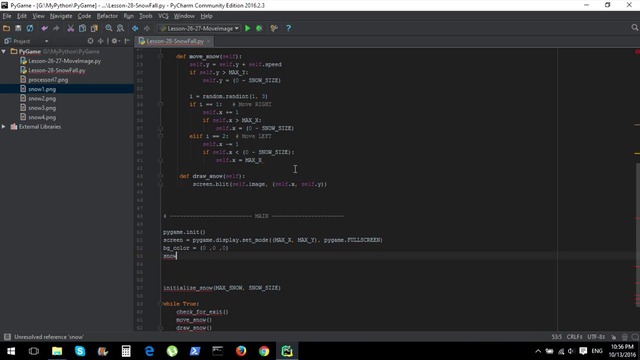The image size is (640, 360).
Task: Click the Undo arrow icon
Action: 44,28
